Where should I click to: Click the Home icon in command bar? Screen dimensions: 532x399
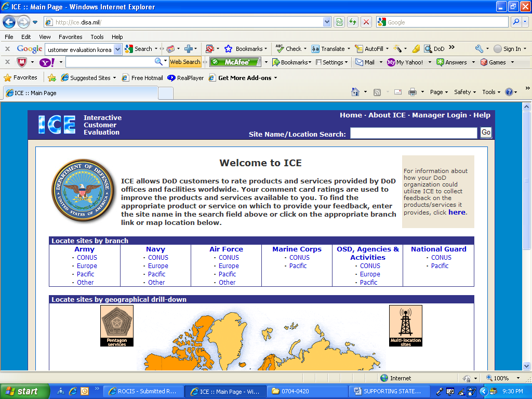(355, 92)
